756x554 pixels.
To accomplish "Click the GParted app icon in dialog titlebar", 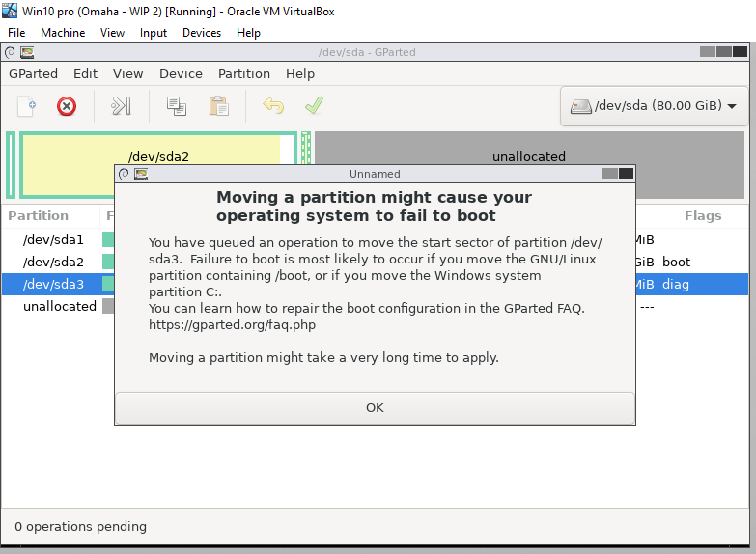I will click(141, 174).
